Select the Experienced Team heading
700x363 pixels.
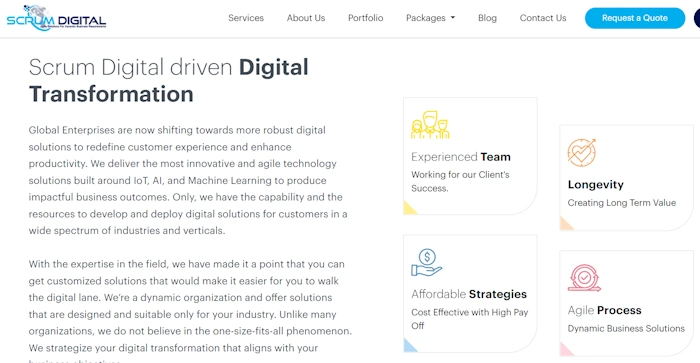(x=461, y=157)
